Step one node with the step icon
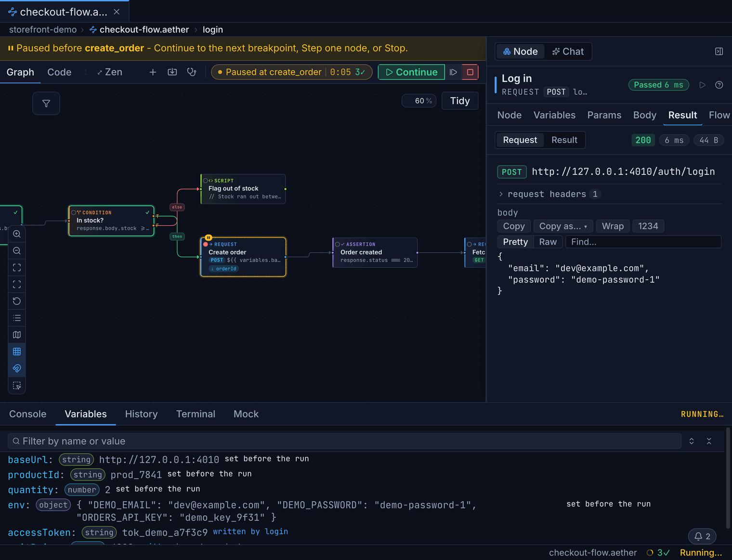 (453, 72)
